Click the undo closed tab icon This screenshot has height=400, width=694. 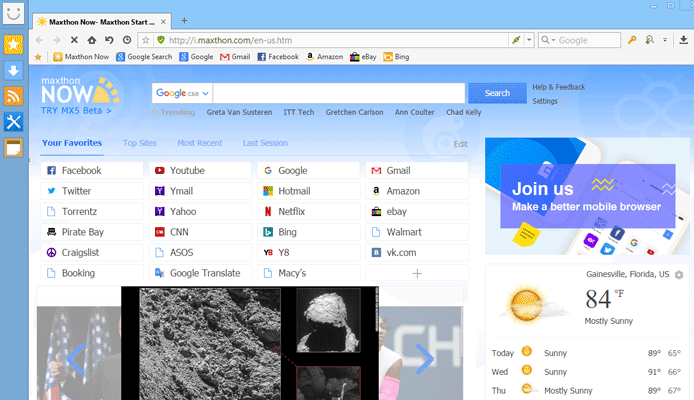[x=109, y=40]
